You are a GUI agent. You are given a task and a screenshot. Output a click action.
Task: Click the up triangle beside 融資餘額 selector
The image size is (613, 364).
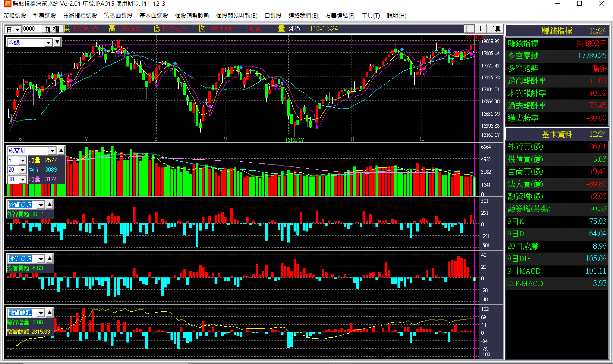[50, 313]
